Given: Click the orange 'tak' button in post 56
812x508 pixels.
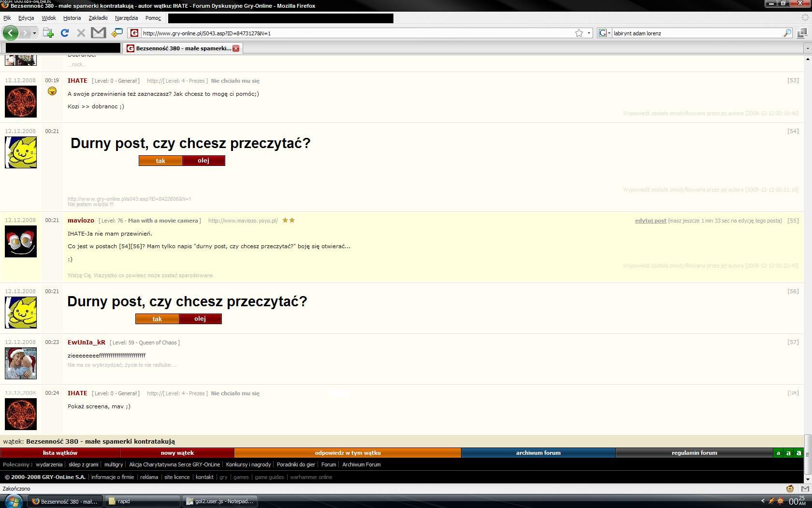Looking at the screenshot, I should point(157,319).
